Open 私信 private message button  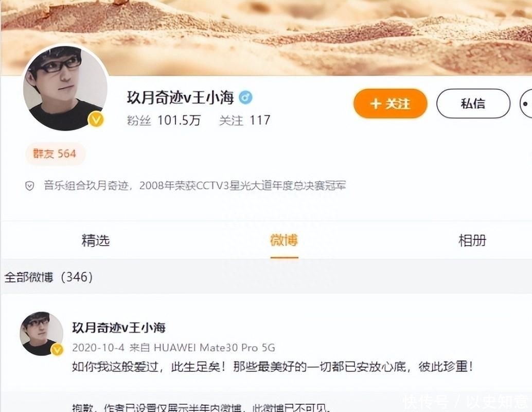pos(473,104)
